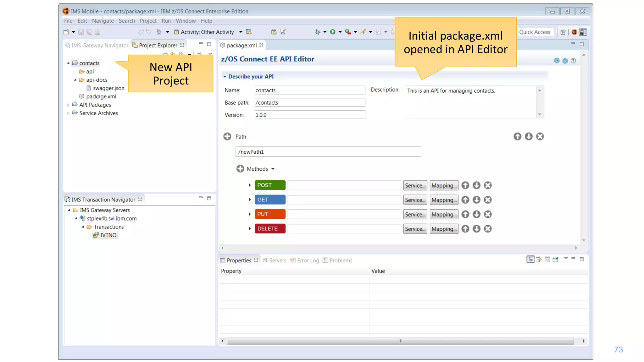Close the package.xml editor tab
The width and height of the screenshot is (644, 362).
(261, 45)
